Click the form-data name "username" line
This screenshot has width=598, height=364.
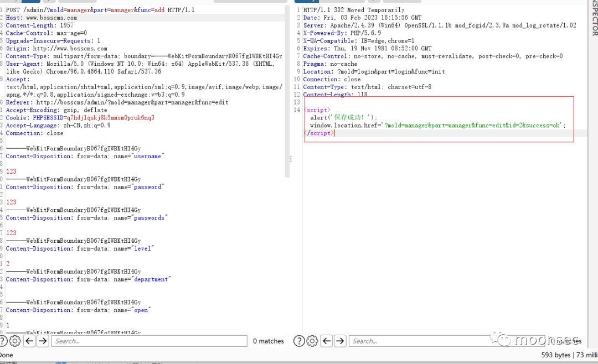(x=85, y=156)
